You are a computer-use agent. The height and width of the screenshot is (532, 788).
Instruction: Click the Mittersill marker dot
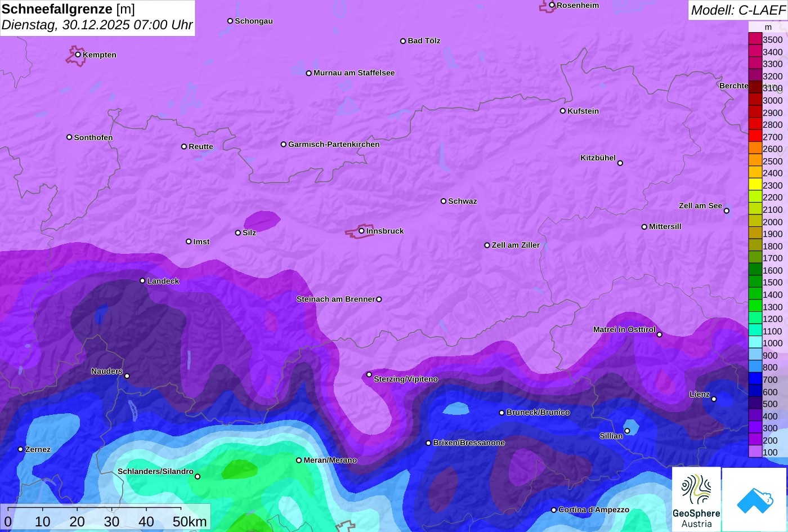coord(644,227)
